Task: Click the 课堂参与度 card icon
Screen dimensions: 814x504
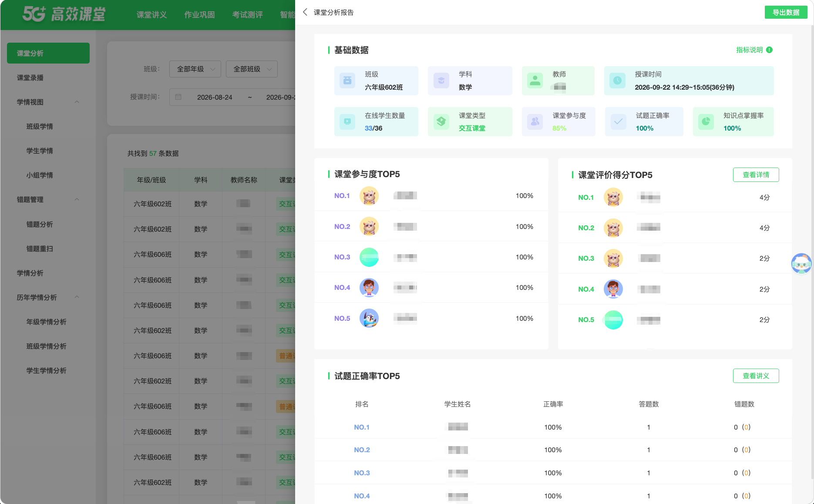Action: (535, 121)
